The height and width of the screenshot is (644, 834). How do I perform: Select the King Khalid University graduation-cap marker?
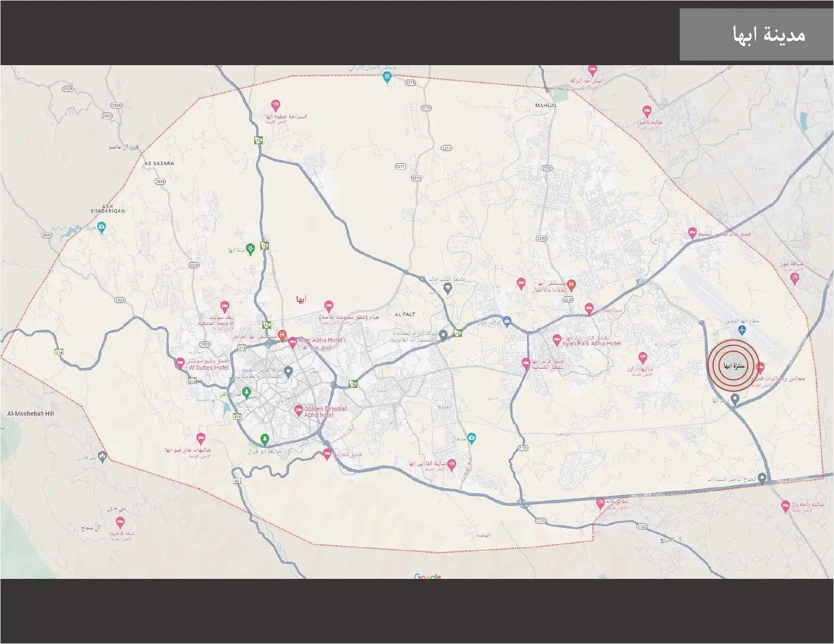[447, 288]
